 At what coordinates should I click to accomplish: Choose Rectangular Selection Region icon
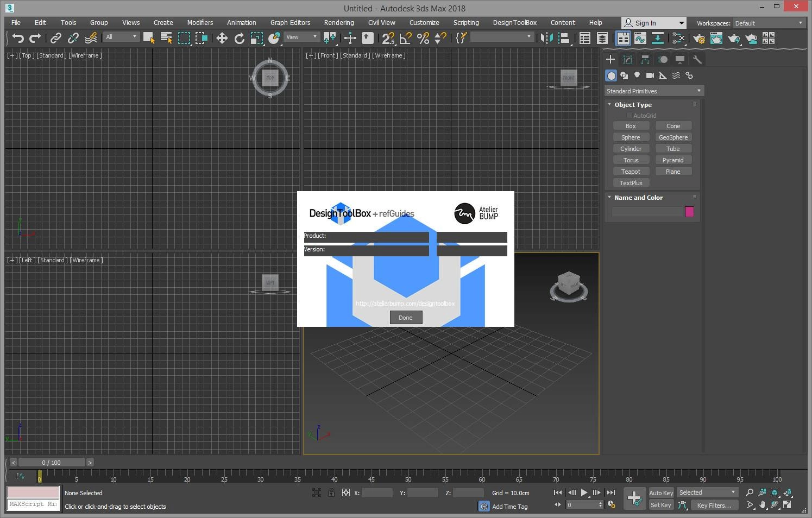tap(184, 38)
